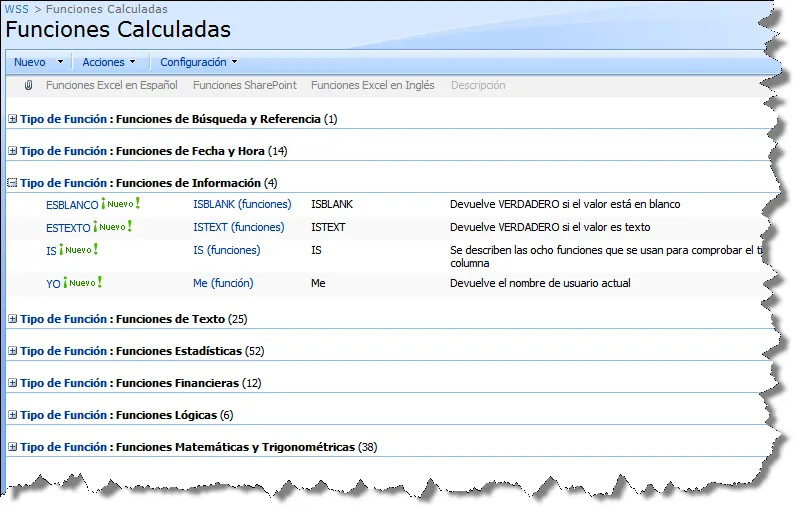
Task: Follow the ISBLANK (funciones) link
Action: click(242, 204)
